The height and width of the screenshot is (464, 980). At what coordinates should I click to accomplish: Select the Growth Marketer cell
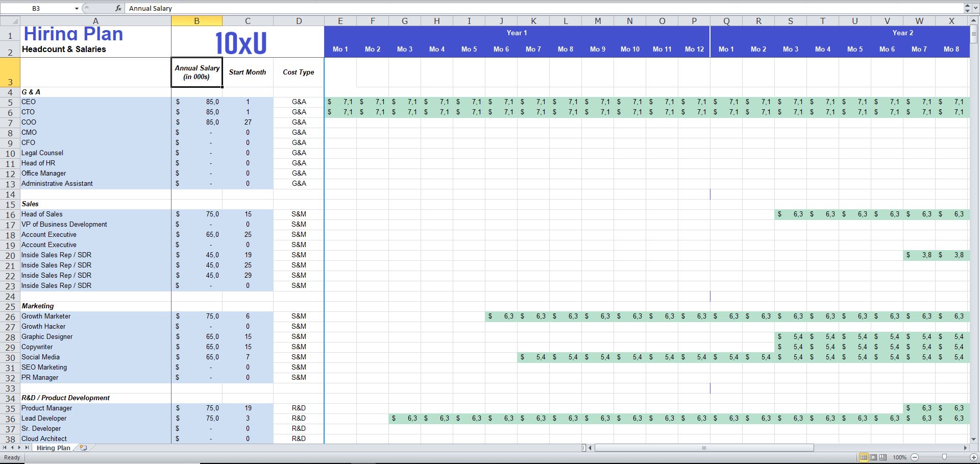[x=95, y=316]
